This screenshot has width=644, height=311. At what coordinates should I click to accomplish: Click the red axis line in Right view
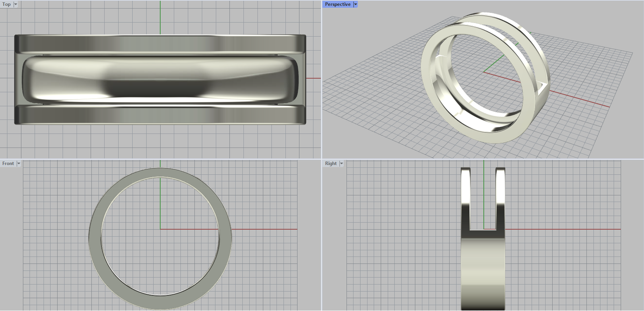coord(563,229)
